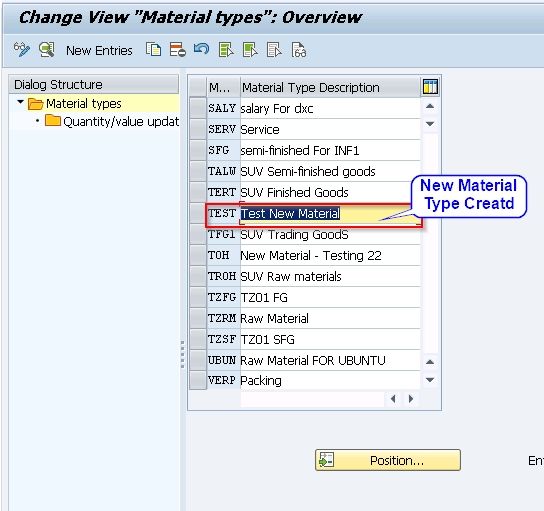
Task: Click the Select Block icon
Action: pos(250,50)
